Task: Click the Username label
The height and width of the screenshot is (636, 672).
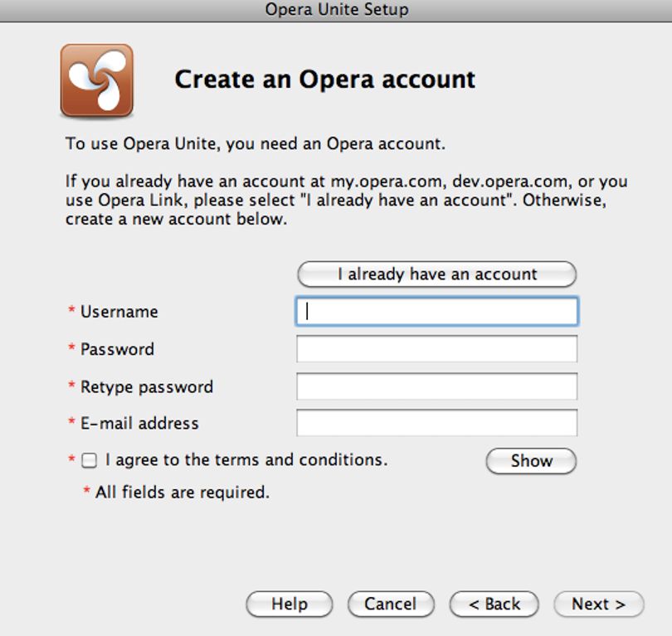Action: point(119,312)
